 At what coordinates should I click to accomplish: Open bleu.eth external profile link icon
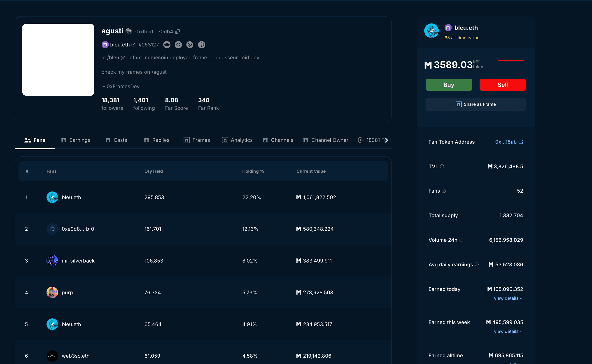pos(133,44)
